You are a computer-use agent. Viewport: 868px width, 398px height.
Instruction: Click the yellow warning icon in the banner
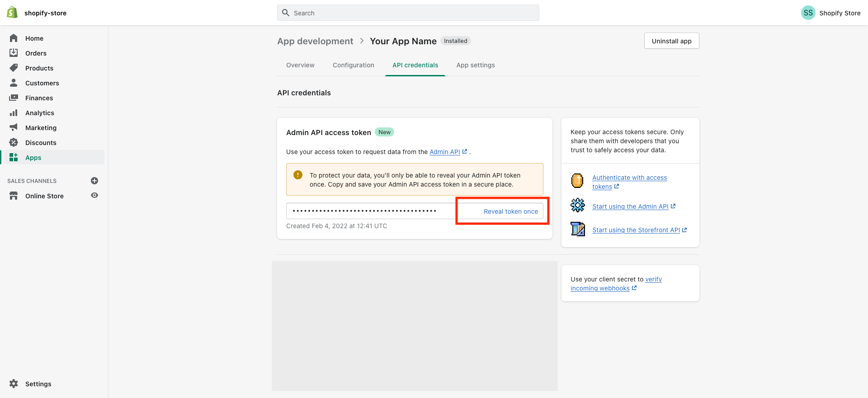[x=298, y=175]
